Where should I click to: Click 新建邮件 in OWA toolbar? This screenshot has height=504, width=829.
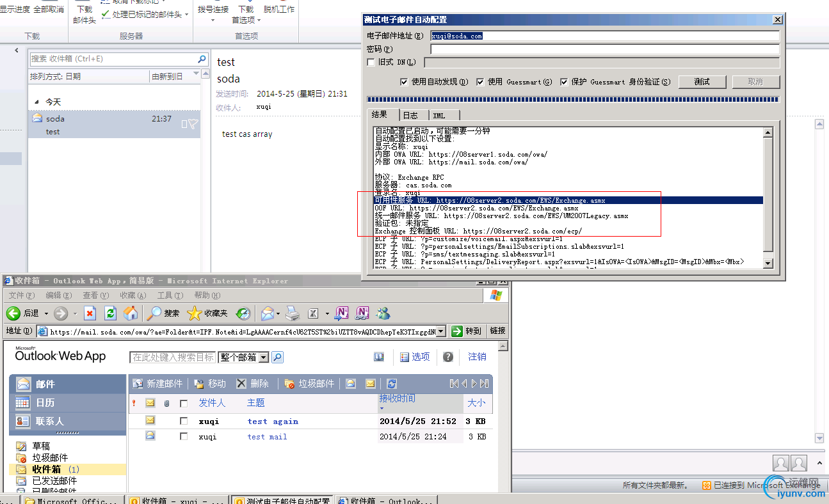(157, 384)
